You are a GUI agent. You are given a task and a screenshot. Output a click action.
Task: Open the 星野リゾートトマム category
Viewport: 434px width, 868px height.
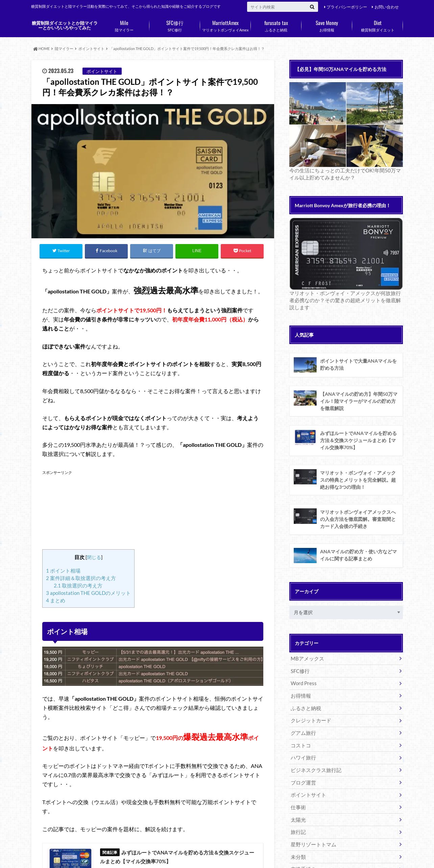[346, 845]
